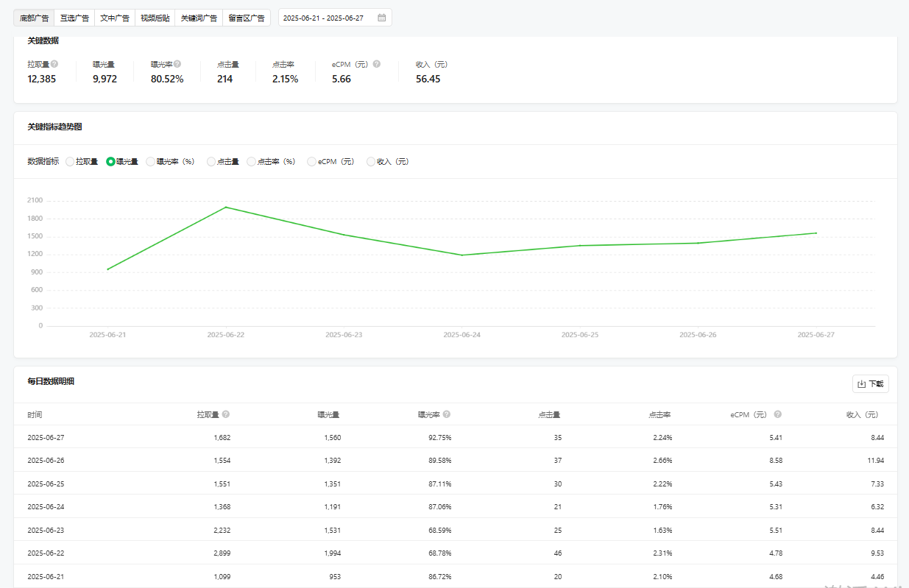The image size is (909, 588).
Task: Show help for 曝光率 in key data summary
Action: (177, 64)
